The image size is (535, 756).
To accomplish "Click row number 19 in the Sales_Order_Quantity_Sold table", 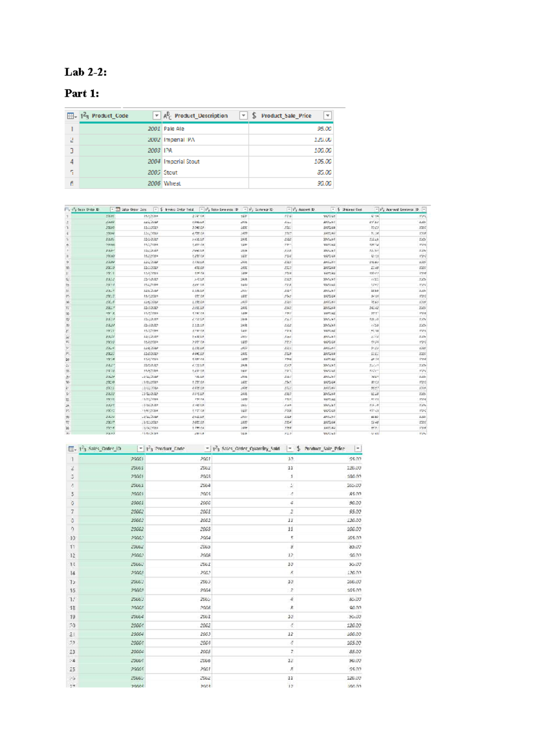I will click(x=72, y=616).
